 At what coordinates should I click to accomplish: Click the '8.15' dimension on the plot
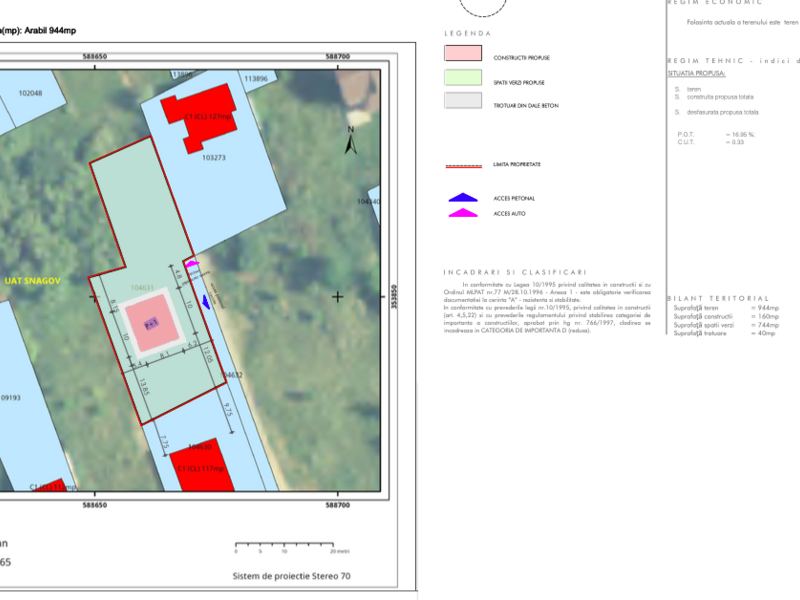click(x=114, y=306)
